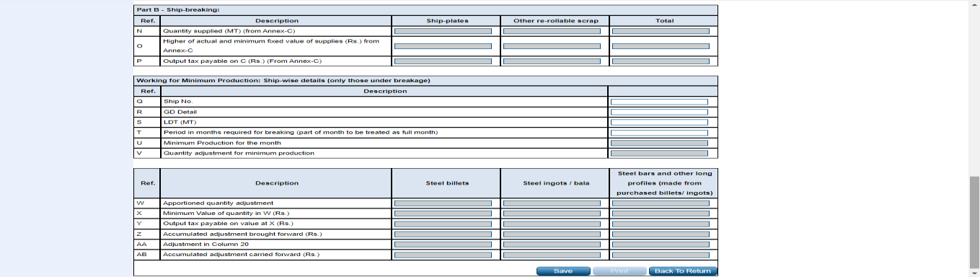This screenshot has width=980, height=277.
Task: Click Steel ingots / bala field in row X
Action: click(552, 214)
